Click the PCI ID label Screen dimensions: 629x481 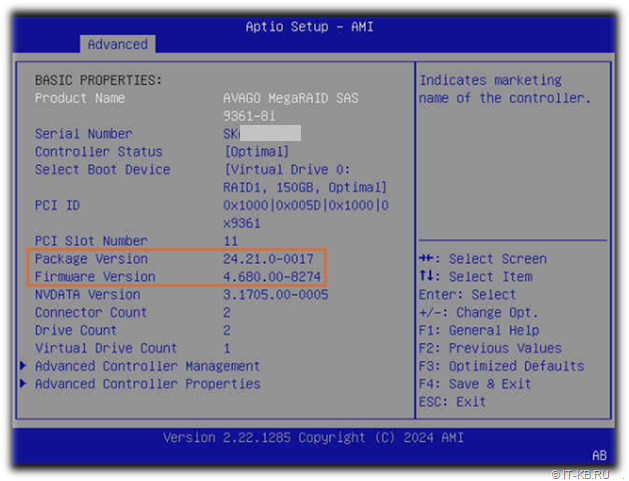[57, 205]
